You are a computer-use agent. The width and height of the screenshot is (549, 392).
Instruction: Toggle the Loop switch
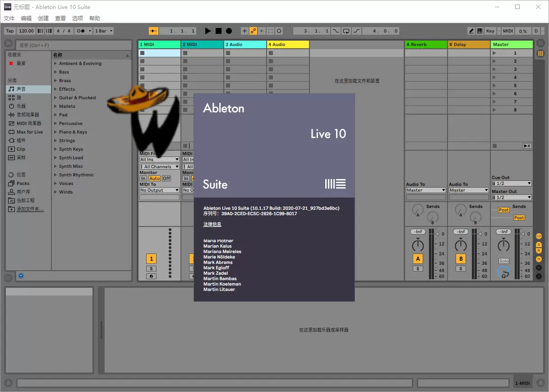pyautogui.click(x=346, y=31)
